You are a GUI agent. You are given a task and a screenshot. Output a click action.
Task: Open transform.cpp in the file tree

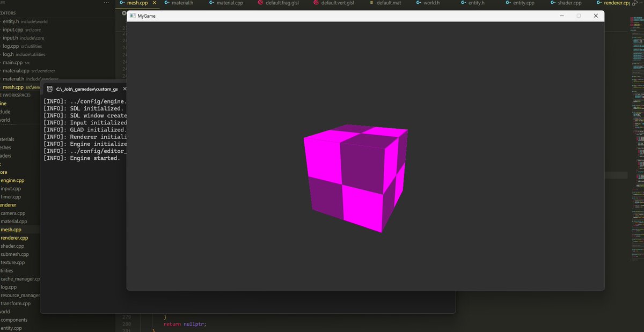16,304
